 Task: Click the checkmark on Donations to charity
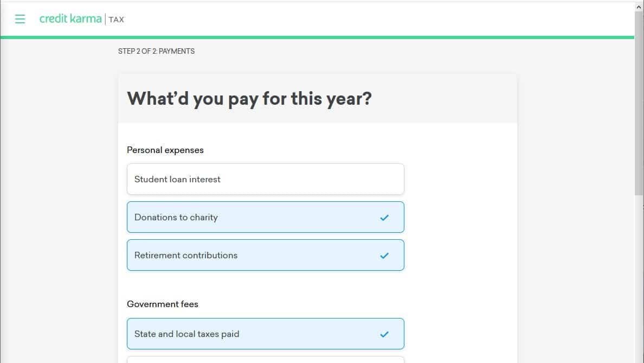coord(384,218)
